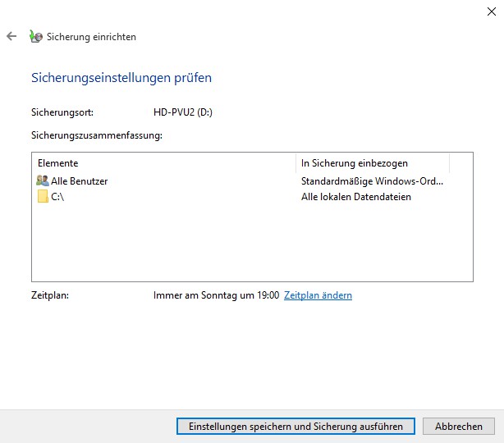Viewport: 504px width, 443px height.
Task: Click the Abbrechen button
Action: coord(458,427)
